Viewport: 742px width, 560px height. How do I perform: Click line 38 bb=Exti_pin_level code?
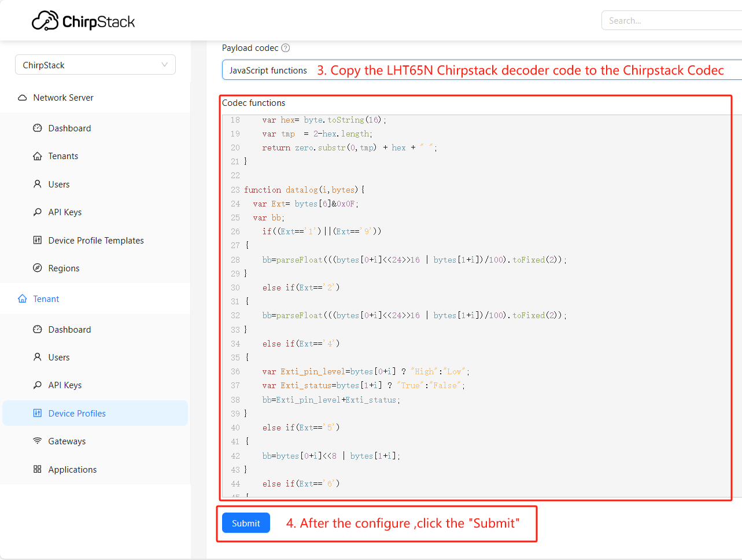coord(331,400)
